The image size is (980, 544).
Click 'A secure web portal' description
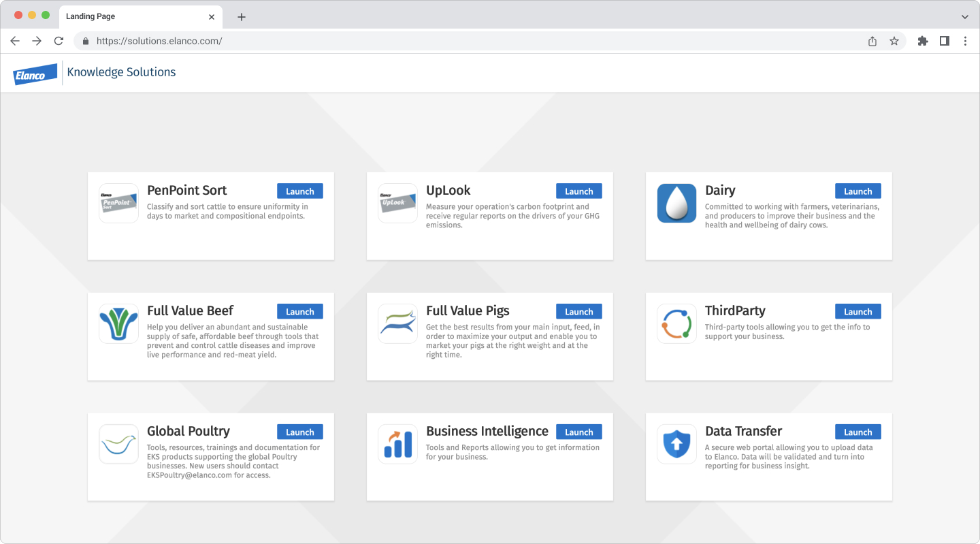[789, 457]
